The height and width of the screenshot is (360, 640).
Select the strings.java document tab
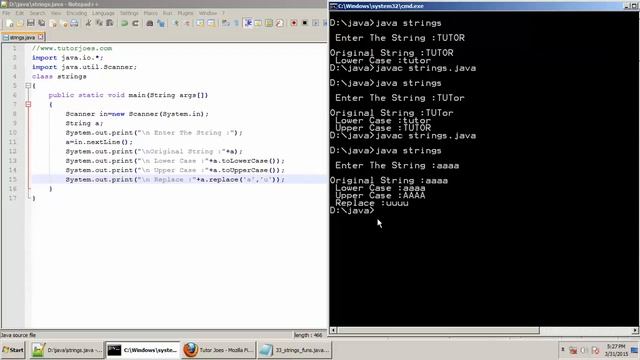point(22,37)
